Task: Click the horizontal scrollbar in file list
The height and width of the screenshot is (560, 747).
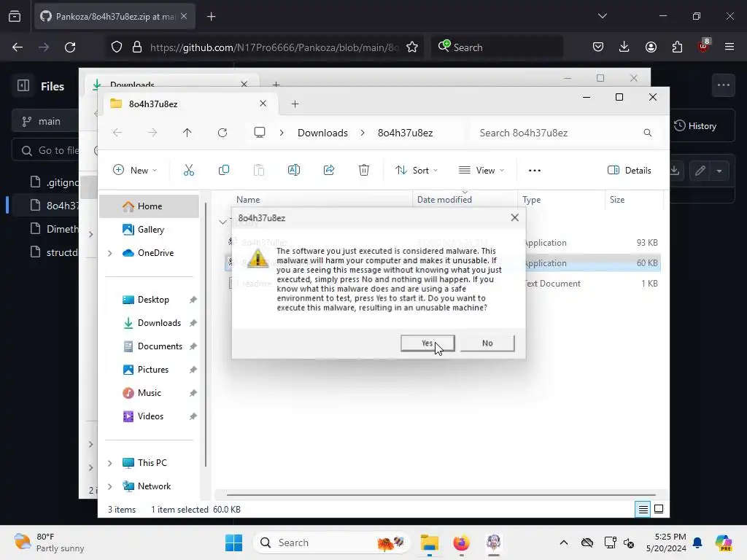Action: [441, 495]
